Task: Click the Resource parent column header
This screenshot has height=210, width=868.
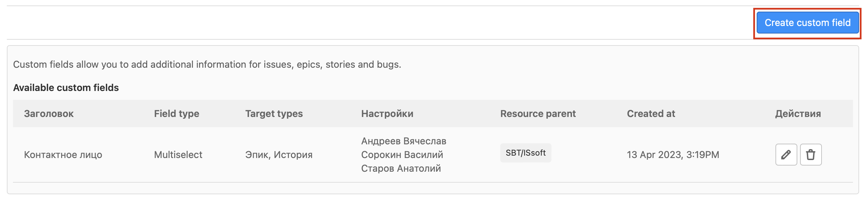Action: 538,114
